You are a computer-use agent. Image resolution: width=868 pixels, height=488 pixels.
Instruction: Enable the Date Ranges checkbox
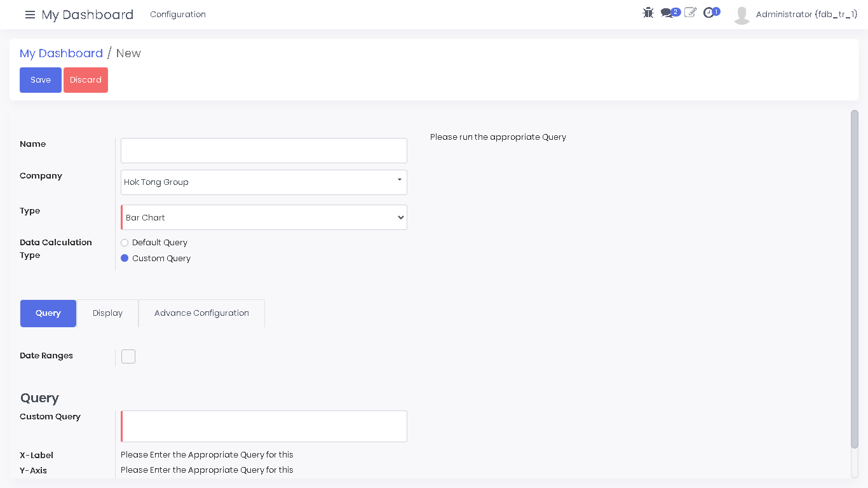point(128,356)
